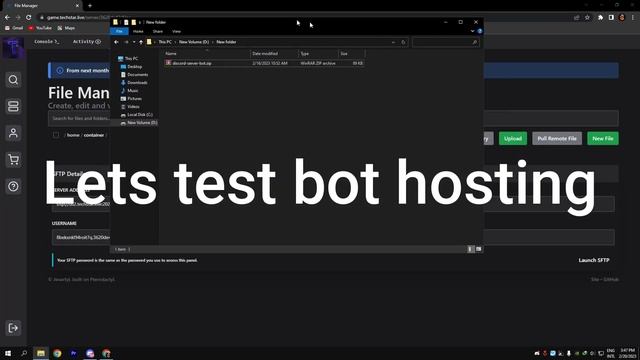Open the shopping cart icon in the sidebar
Viewport: 640px width, 360px height.
(x=13, y=160)
